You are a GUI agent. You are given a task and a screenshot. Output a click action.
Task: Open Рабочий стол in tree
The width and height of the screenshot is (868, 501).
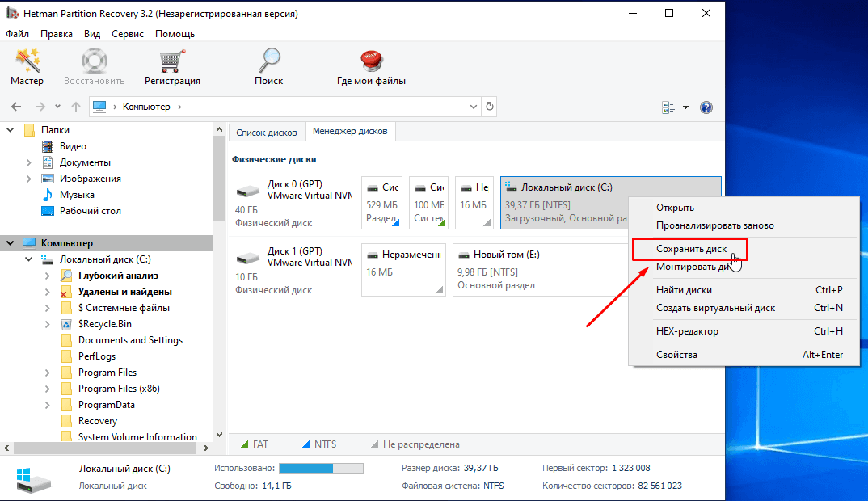(x=90, y=211)
